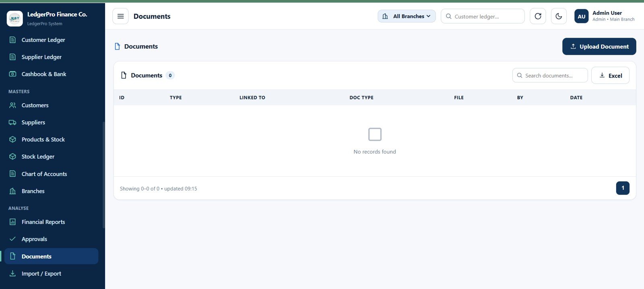This screenshot has width=644, height=289.
Task: Open Supplier Ledger in the sidebar
Action: click(x=52, y=57)
